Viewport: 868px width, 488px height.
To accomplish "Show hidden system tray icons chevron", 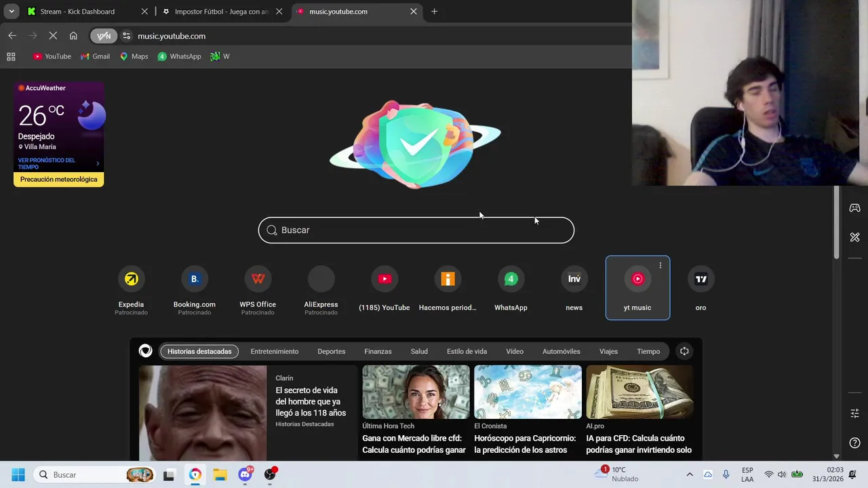I will [x=690, y=474].
